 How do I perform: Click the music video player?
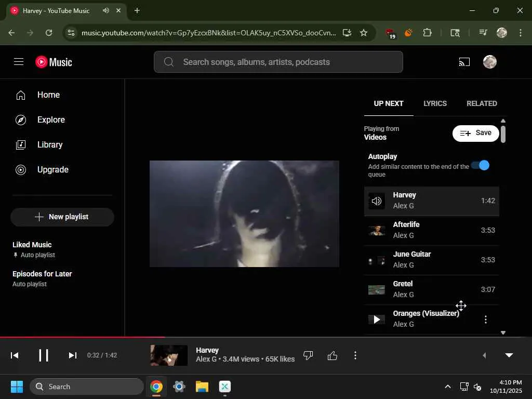[x=244, y=214]
